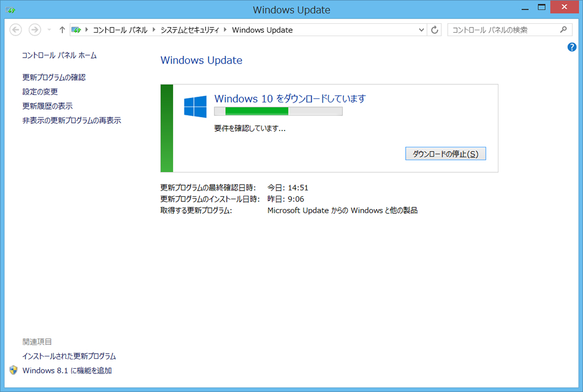Viewport: 583px width, 392px height.
Task: Click 昨日: 9:06 install date value
Action: pos(286,199)
